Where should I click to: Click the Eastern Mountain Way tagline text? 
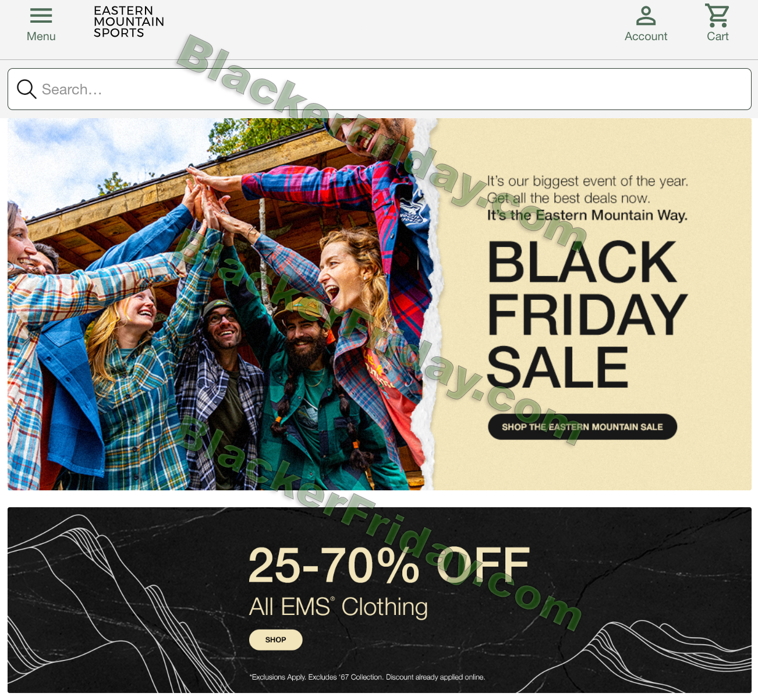(x=587, y=215)
